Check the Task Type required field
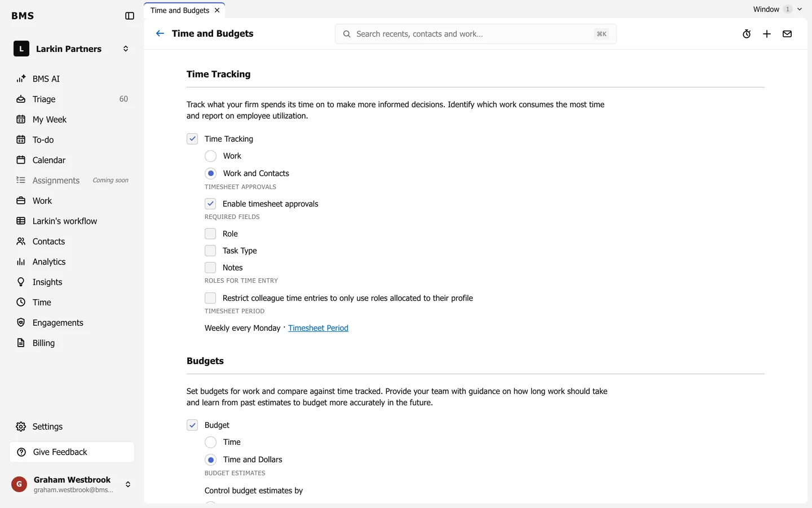 (x=210, y=251)
